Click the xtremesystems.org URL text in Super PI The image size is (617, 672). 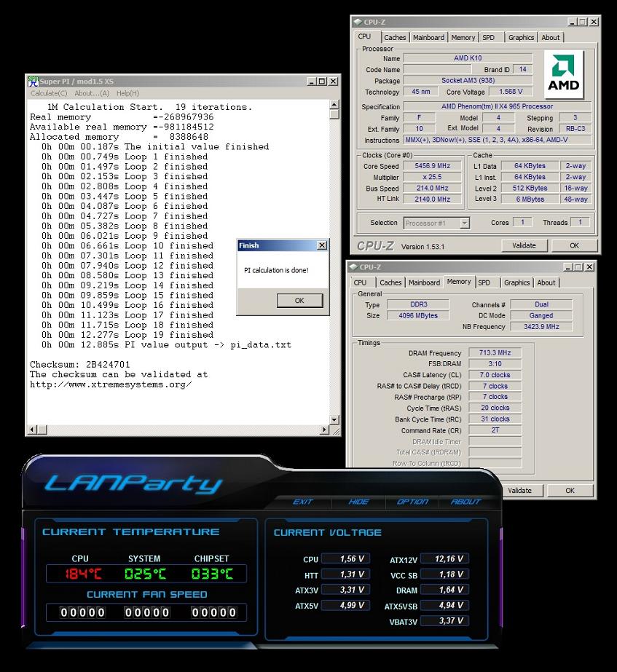coord(111,384)
